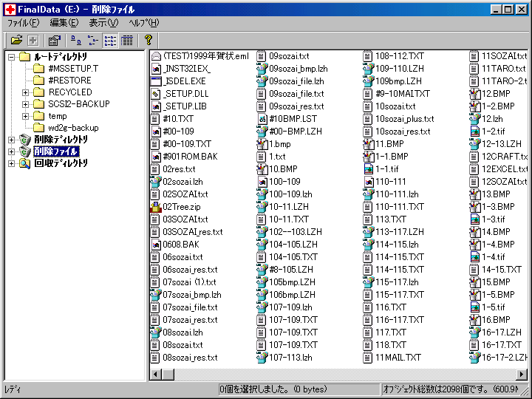Select the 100-109 unknown file icon
Image resolution: width=532 pixels, height=399 pixels.
262,182
